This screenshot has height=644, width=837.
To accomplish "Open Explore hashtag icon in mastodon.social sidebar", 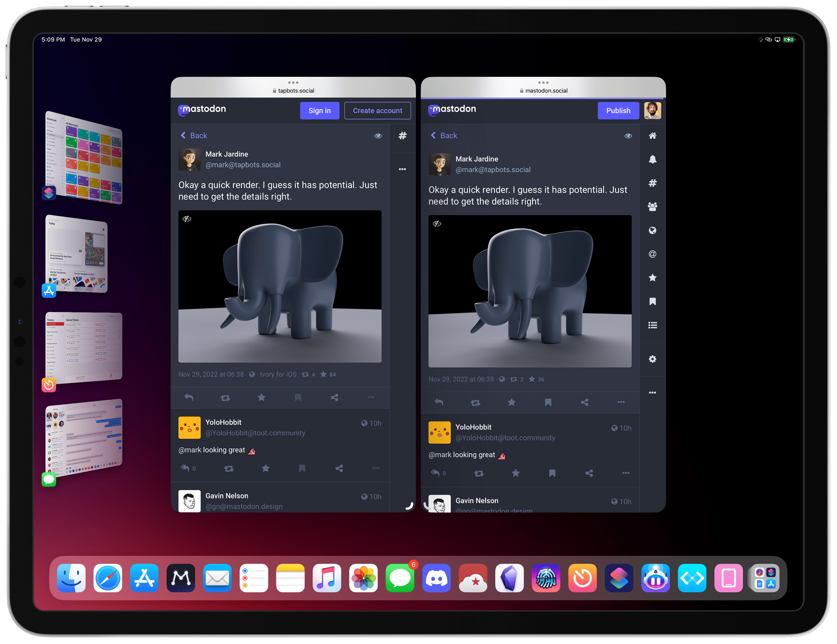I will pos(652,183).
